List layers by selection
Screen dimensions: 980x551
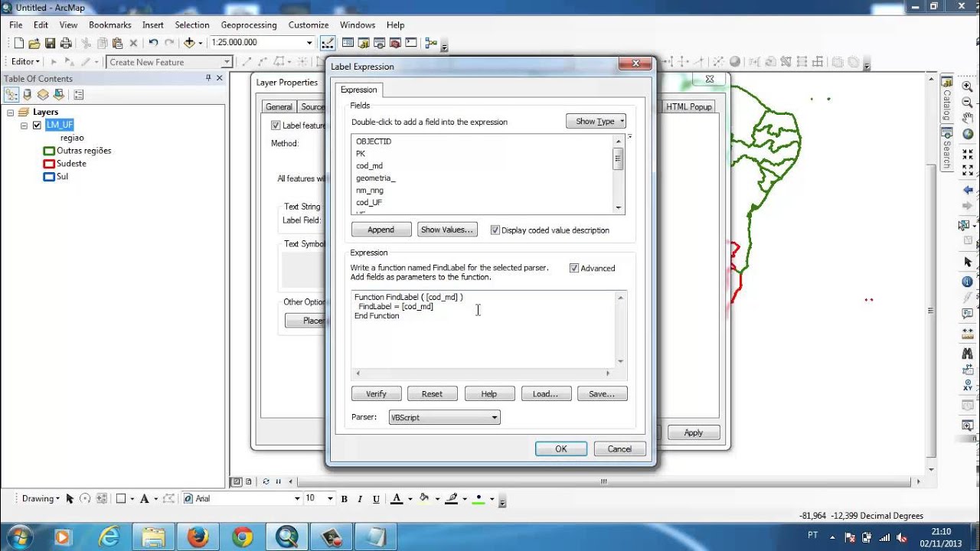[x=58, y=95]
